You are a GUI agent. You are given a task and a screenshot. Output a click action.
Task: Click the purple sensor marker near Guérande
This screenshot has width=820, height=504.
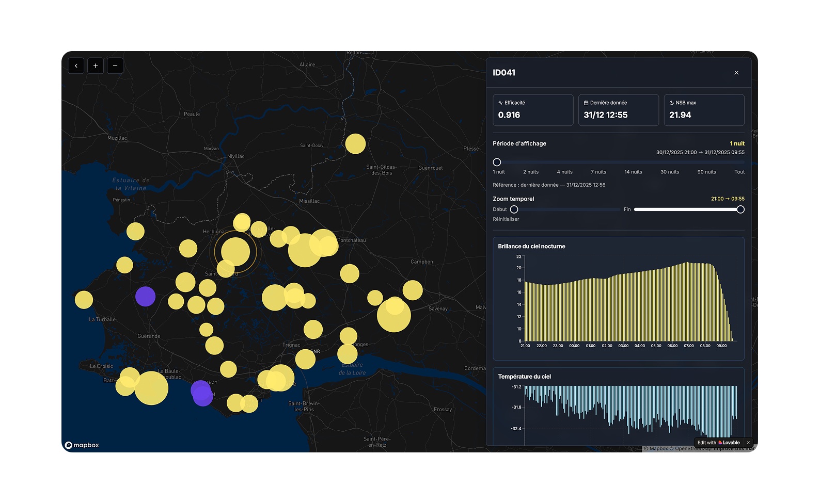tap(146, 297)
